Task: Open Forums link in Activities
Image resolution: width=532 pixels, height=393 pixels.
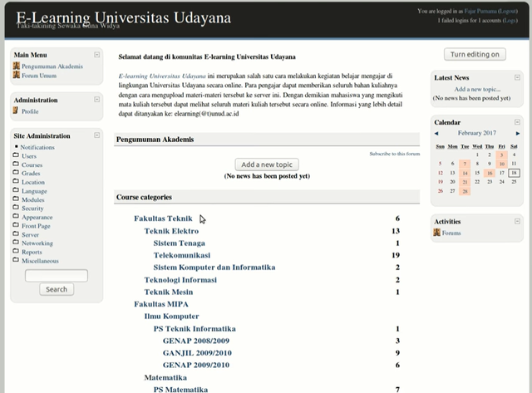Action: 451,233
